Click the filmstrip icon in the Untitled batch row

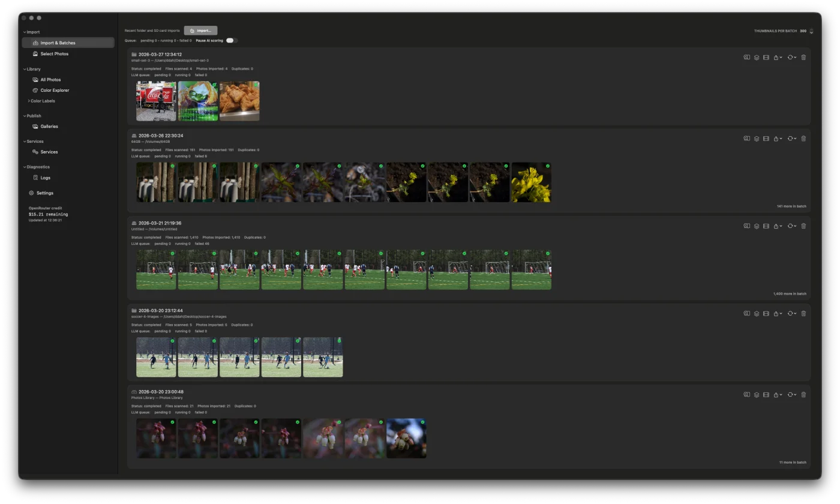766,226
